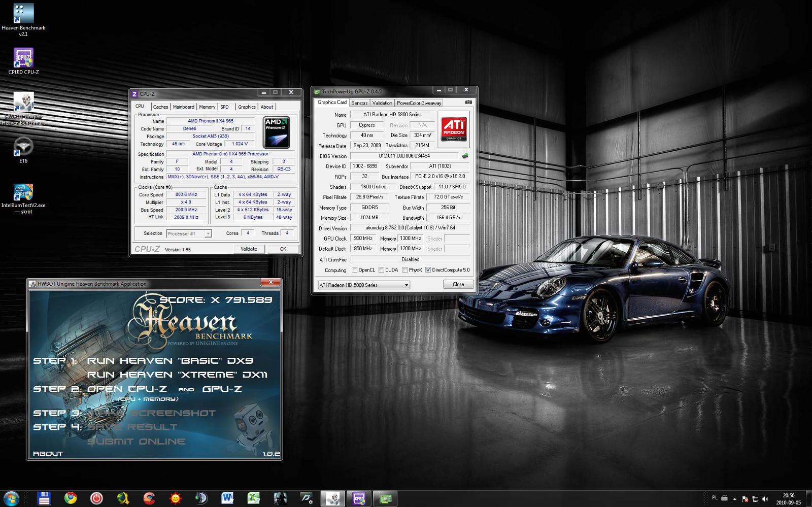Launch IntelBurnTestV2.exe desktop shortcut

tap(23, 198)
